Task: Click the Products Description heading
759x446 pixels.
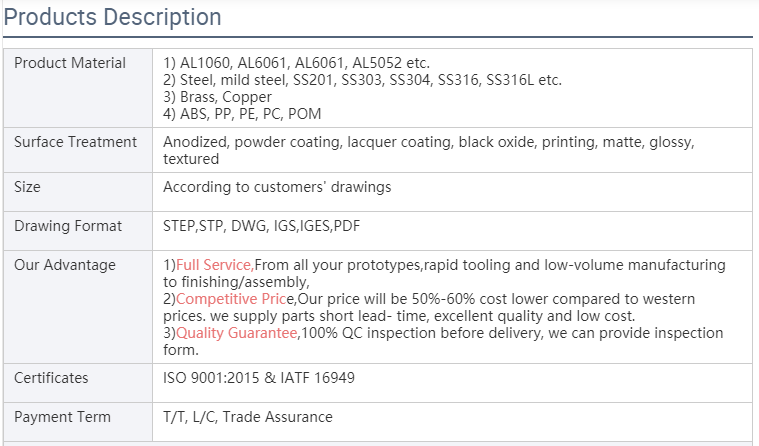Action: coord(112,18)
